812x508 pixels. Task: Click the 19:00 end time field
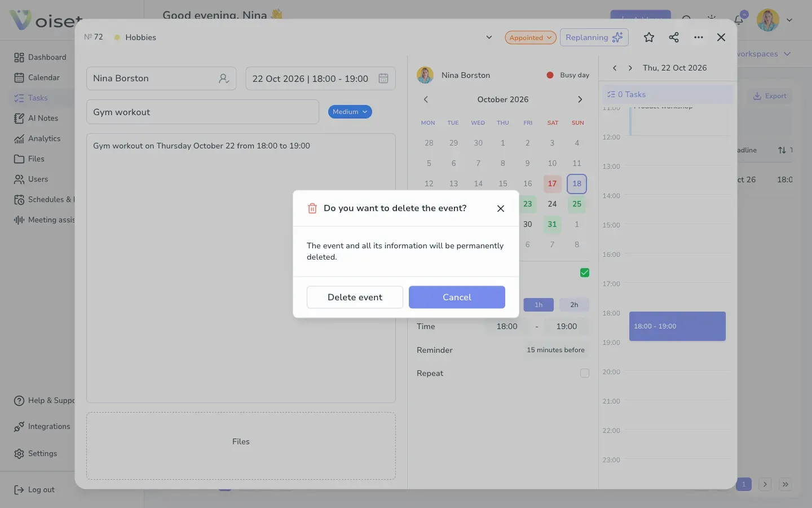(567, 326)
